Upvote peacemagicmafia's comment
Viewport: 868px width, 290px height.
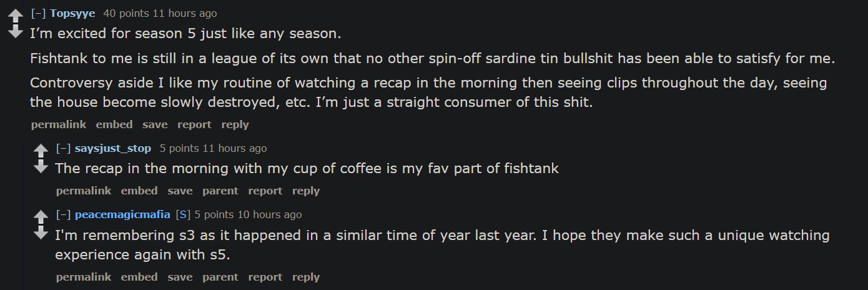pyautogui.click(x=40, y=217)
